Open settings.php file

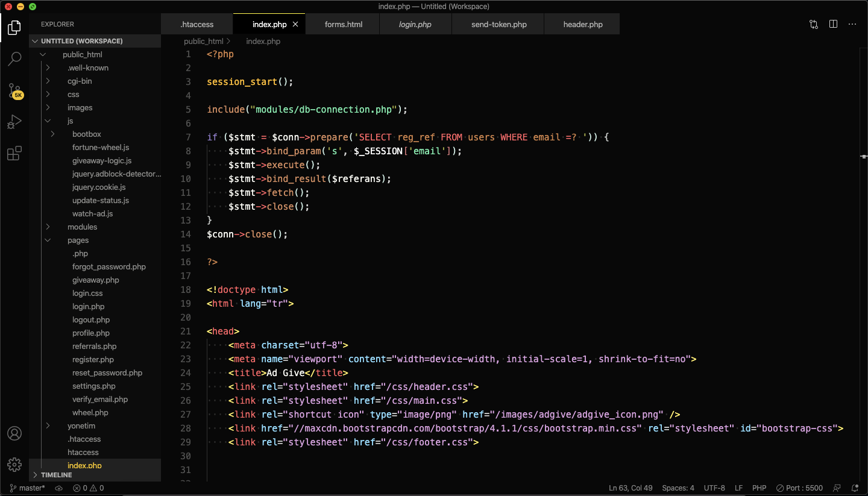95,386
